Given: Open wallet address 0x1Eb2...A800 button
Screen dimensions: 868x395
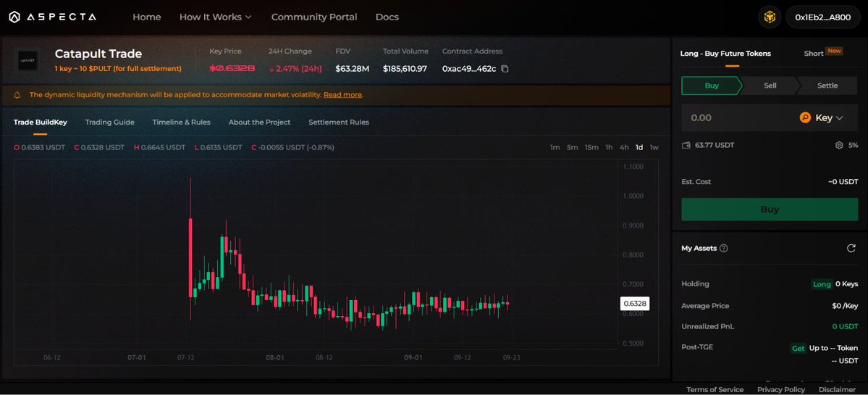Looking at the screenshot, I should (x=822, y=17).
